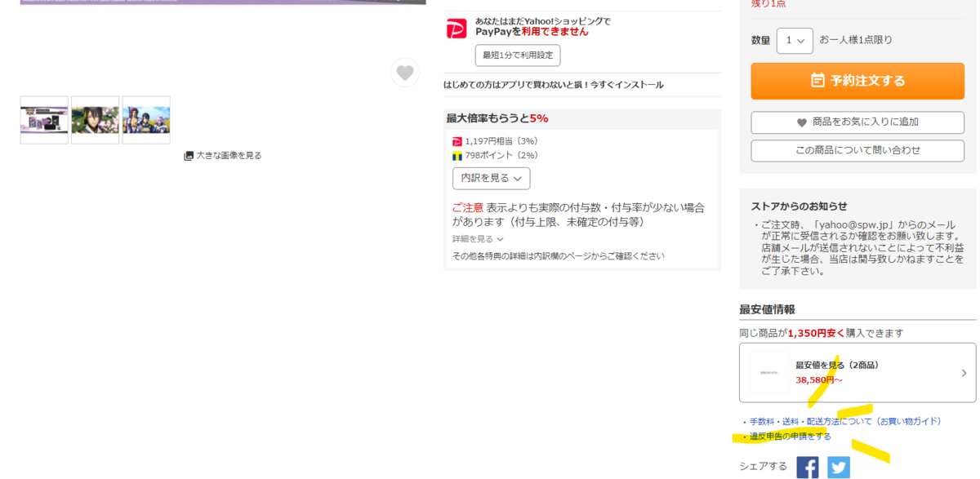
Task: Click 最大倍率もらうと5% heading
Action: (x=497, y=118)
